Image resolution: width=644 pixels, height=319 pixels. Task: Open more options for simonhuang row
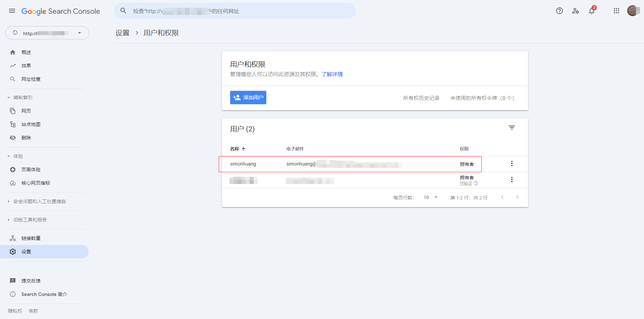pyautogui.click(x=512, y=164)
